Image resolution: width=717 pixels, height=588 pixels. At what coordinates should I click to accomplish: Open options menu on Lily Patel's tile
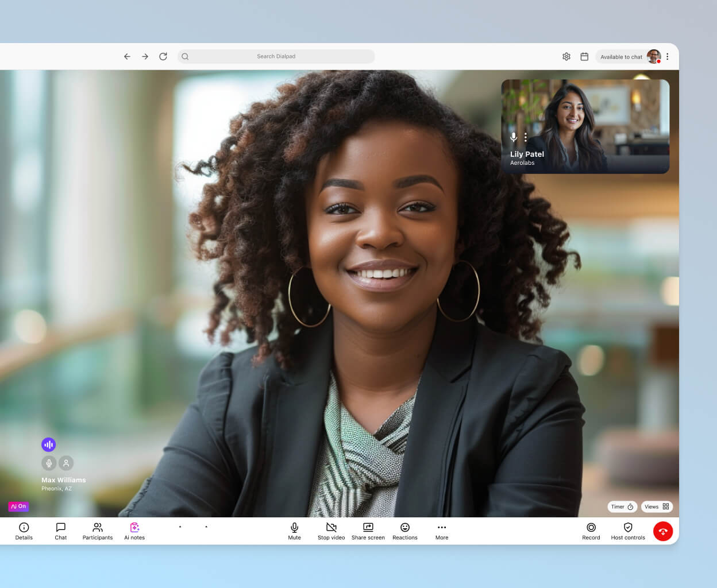click(x=526, y=137)
